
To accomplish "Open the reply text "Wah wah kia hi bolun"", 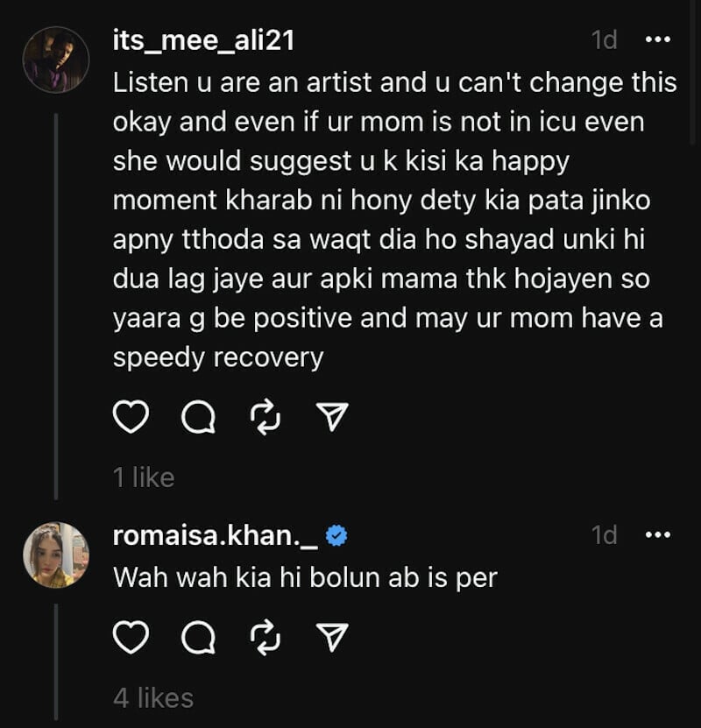I will point(305,577).
